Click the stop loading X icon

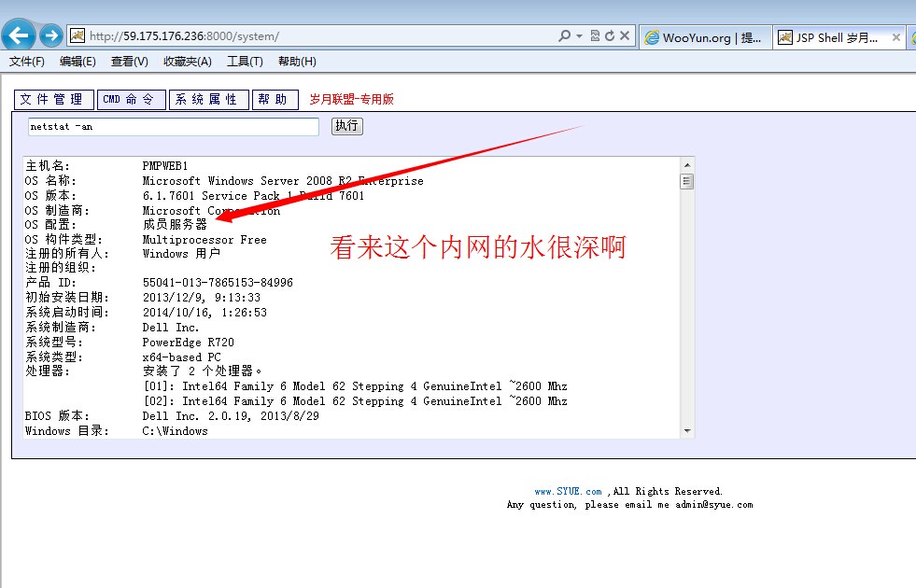pos(625,35)
